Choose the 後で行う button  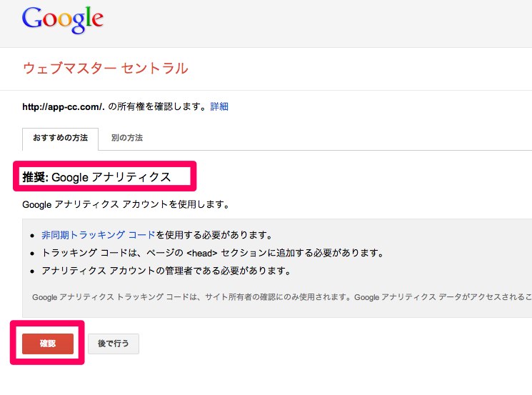point(114,344)
